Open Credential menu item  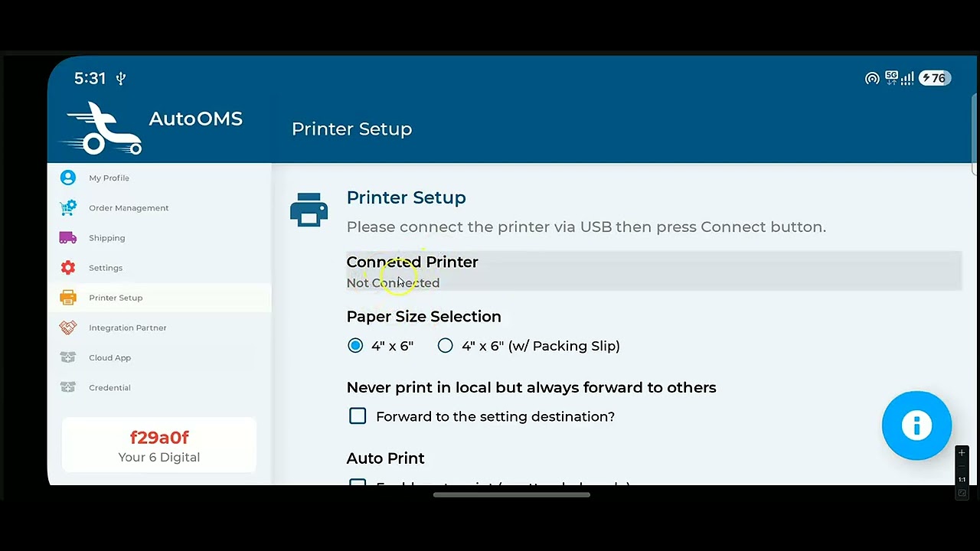coord(159,387)
